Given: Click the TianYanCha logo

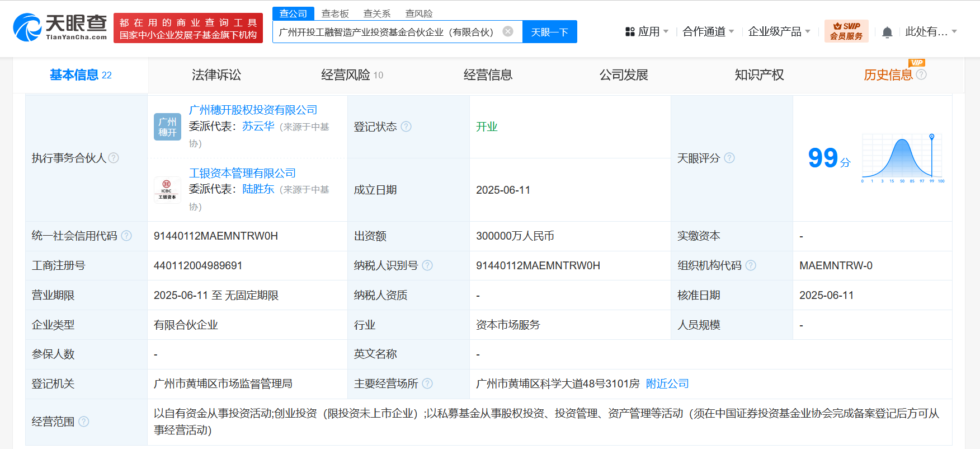Looking at the screenshot, I should click(x=60, y=27).
